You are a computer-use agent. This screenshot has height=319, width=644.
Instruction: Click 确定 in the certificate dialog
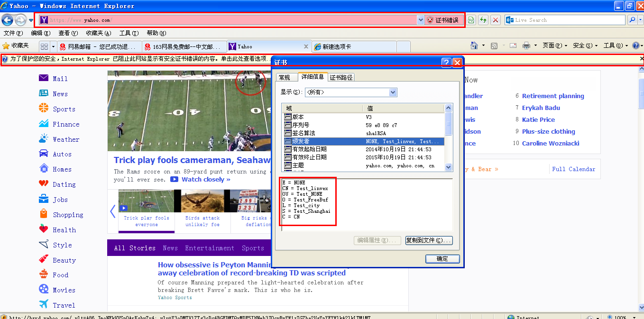click(x=442, y=259)
